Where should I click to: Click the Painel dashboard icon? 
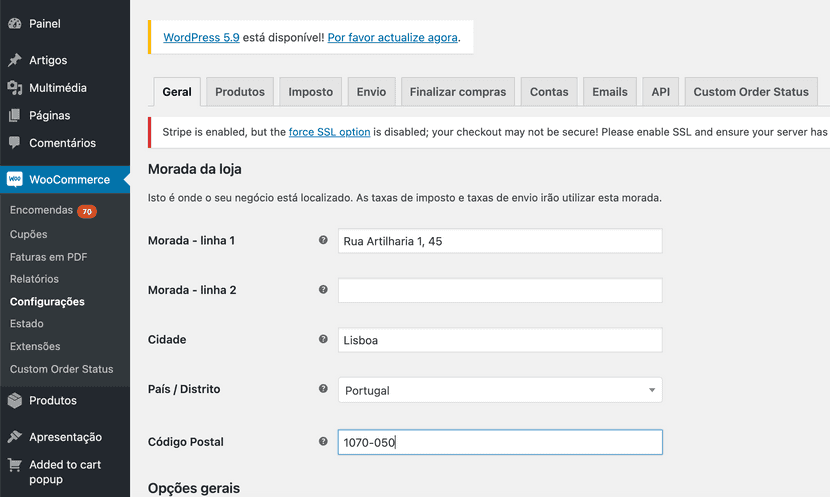coord(14,23)
